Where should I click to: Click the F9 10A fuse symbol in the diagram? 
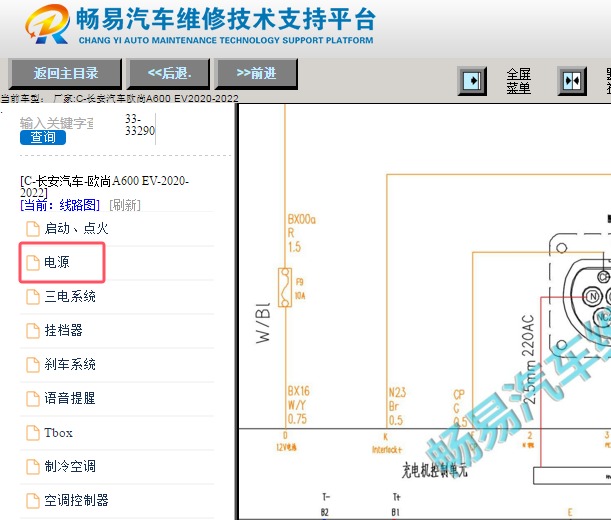pos(285,287)
